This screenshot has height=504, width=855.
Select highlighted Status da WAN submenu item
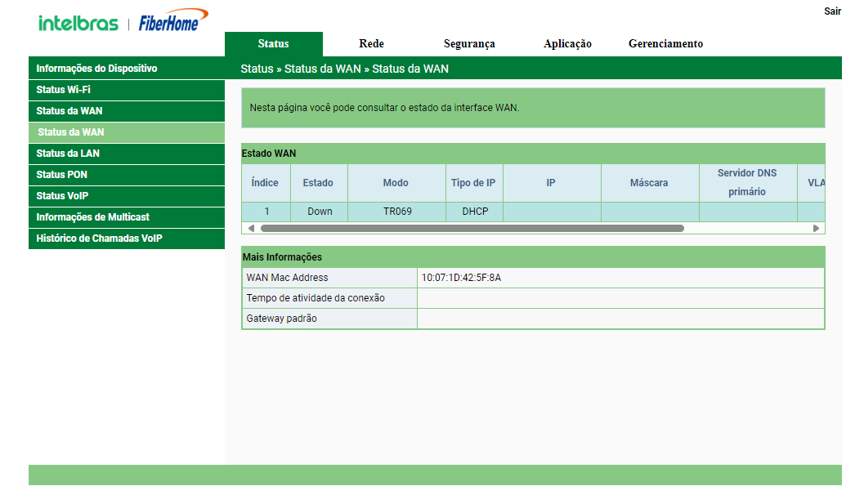point(127,132)
